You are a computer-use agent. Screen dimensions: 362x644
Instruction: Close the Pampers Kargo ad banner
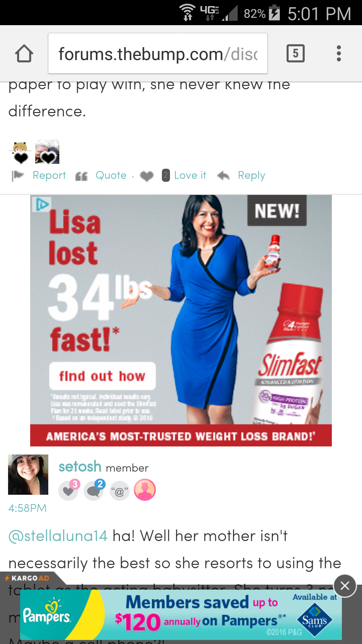pyautogui.click(x=345, y=586)
